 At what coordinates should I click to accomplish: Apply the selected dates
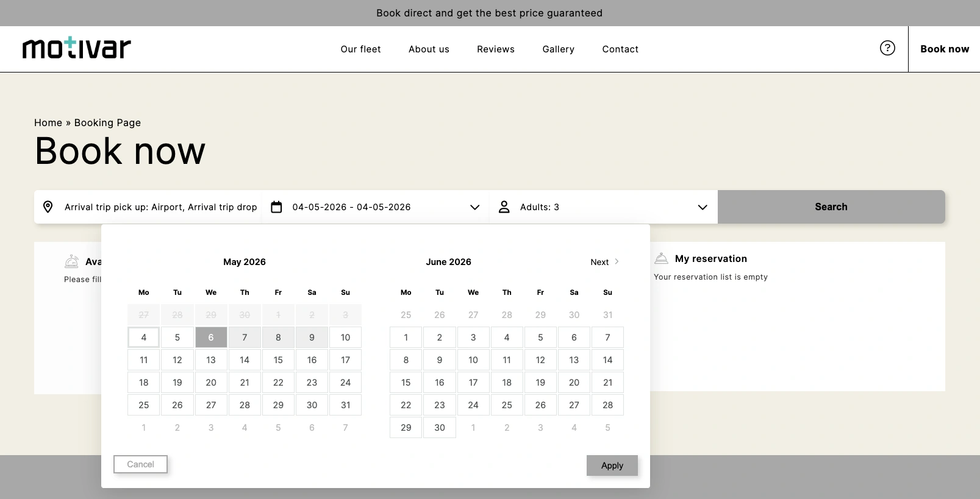(x=612, y=465)
